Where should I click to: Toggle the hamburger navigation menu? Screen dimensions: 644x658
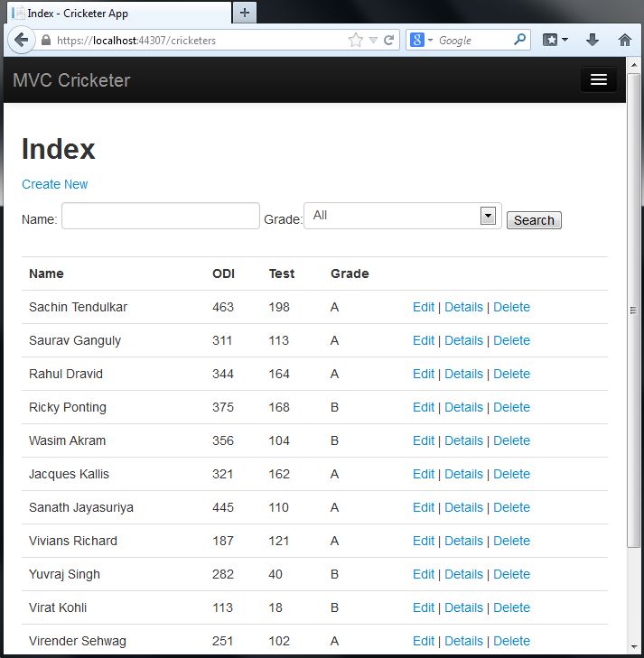(x=598, y=79)
